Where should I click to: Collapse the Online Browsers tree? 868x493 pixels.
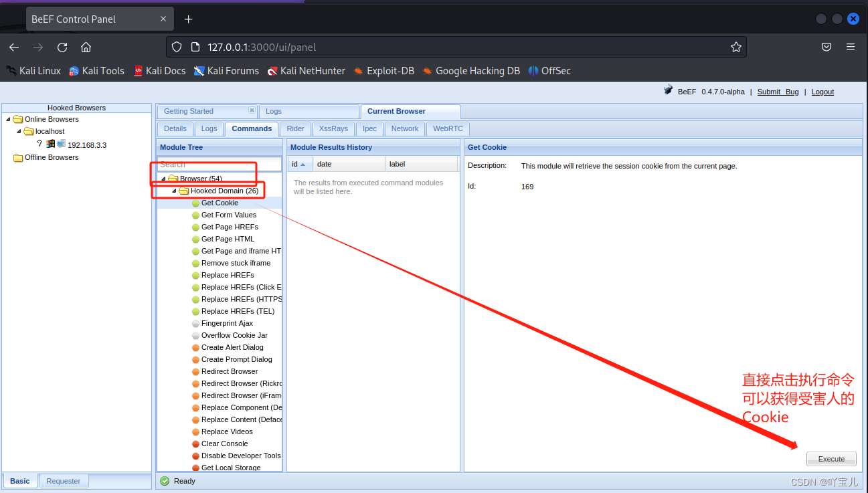7,119
